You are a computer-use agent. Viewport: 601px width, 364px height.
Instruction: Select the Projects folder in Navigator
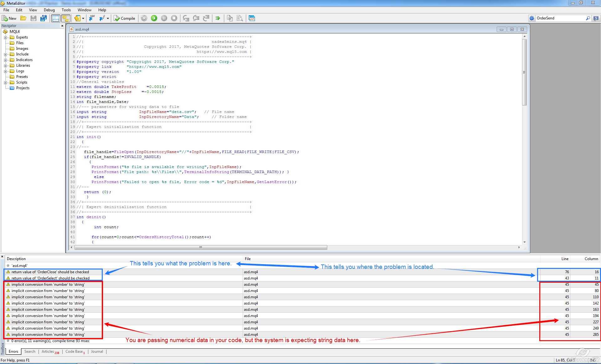click(x=23, y=88)
